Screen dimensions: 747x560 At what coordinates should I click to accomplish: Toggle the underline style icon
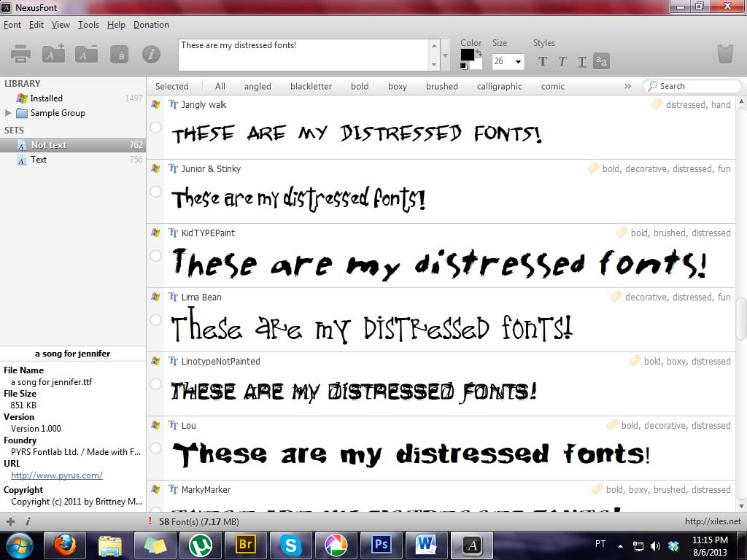[581, 61]
